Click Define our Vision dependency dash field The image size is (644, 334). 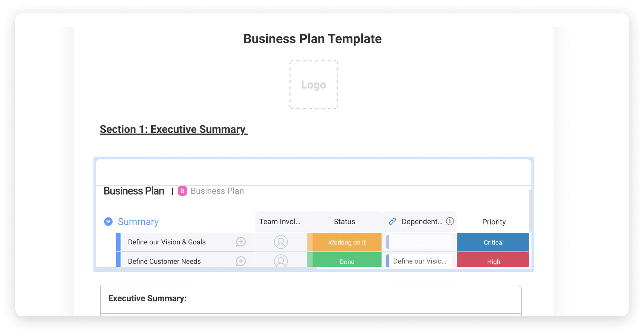pyautogui.click(x=419, y=242)
